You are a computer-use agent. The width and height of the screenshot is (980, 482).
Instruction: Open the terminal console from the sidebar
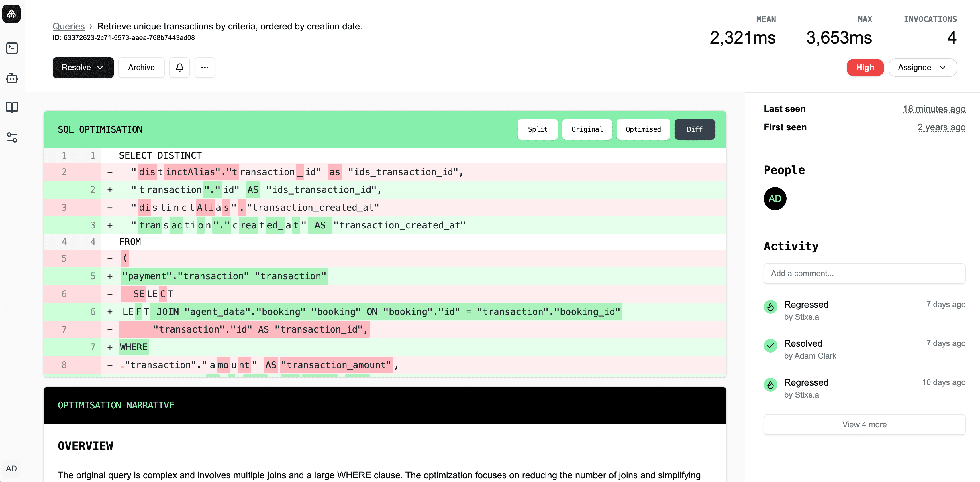[12, 48]
